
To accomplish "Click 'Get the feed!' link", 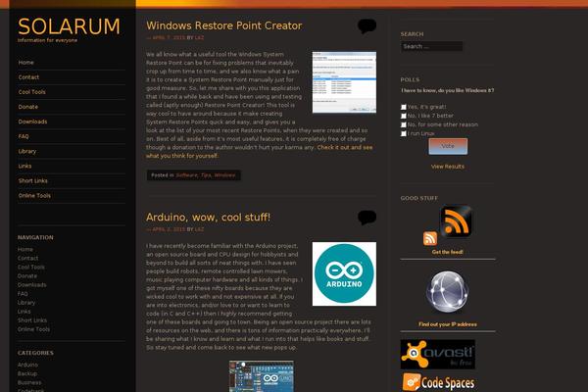I will click(x=448, y=252).
